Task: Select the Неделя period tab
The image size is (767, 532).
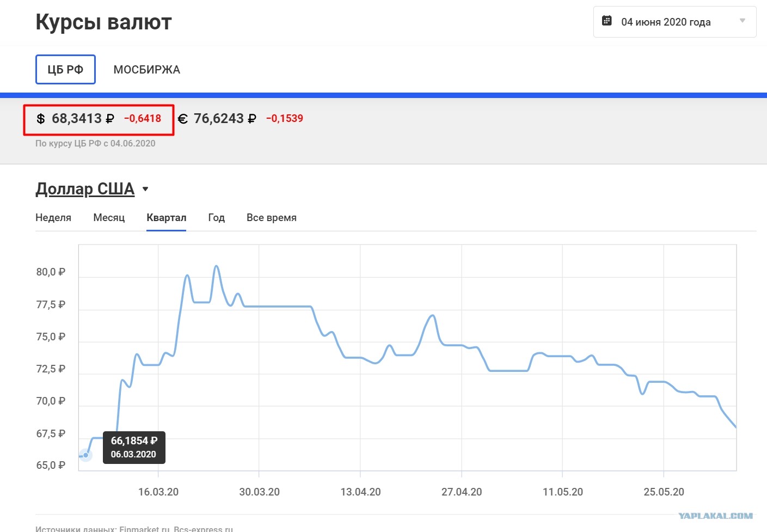Action: pyautogui.click(x=53, y=218)
